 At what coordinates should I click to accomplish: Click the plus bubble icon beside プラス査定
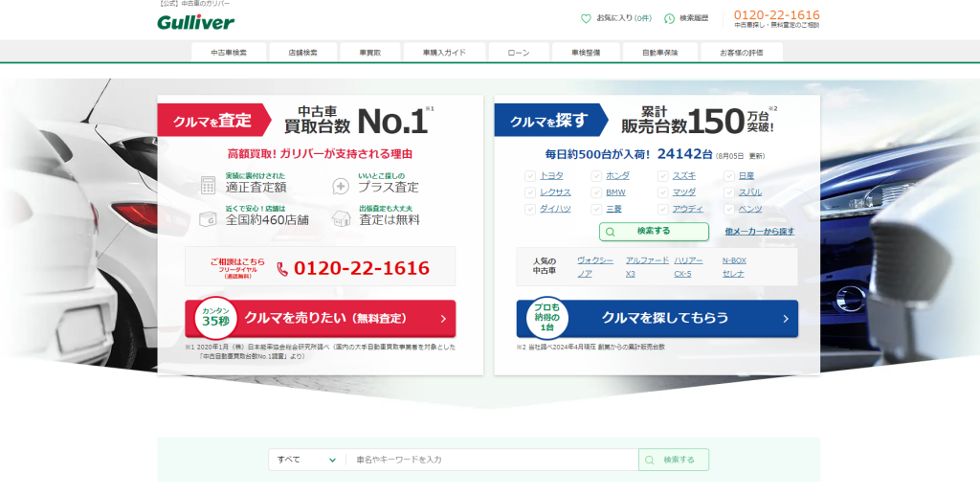[341, 186]
